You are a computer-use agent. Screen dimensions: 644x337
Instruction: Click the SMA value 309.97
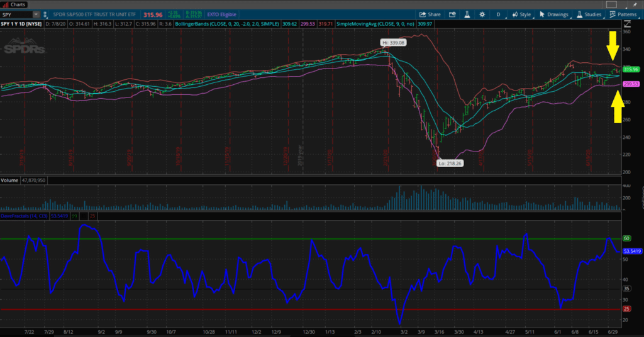(x=425, y=24)
